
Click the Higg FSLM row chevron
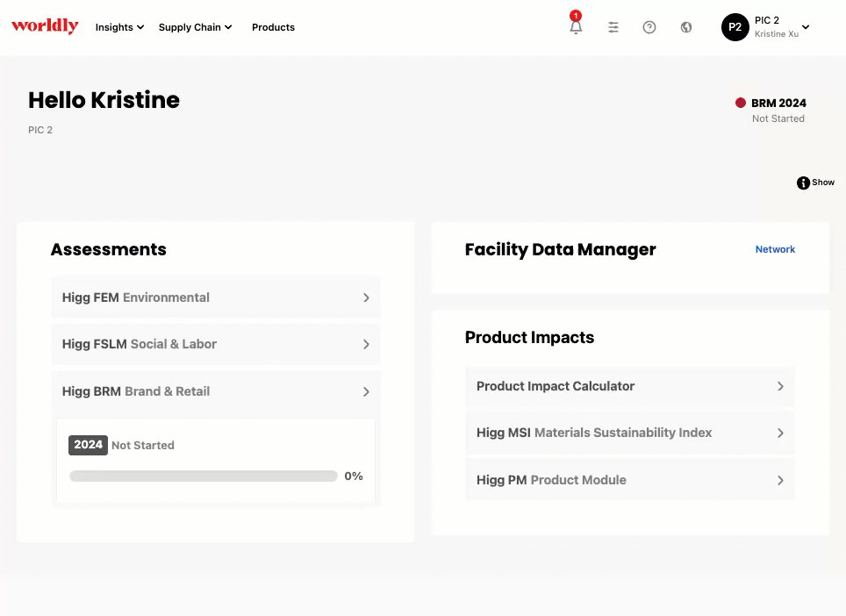tap(366, 344)
